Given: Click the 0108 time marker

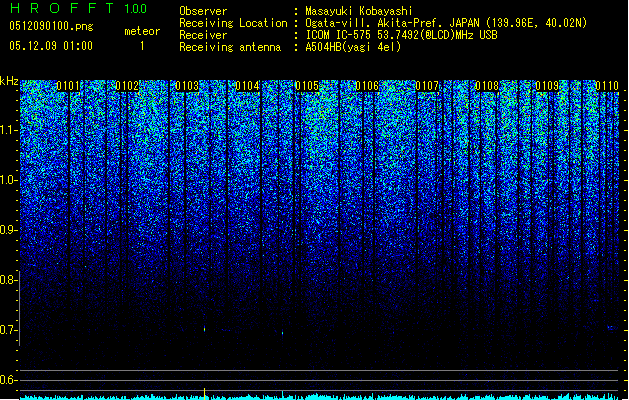Looking at the screenshot, I should coord(487,86).
